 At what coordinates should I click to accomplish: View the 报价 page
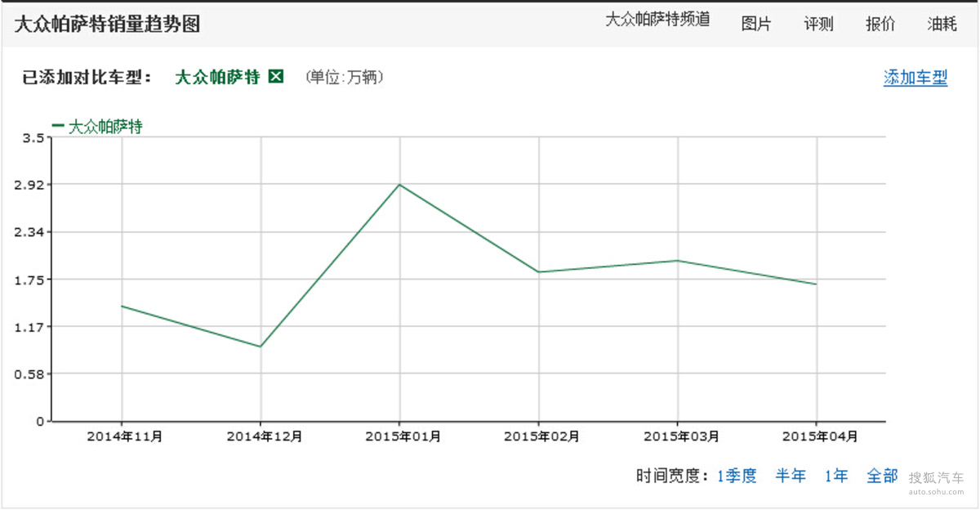880,24
